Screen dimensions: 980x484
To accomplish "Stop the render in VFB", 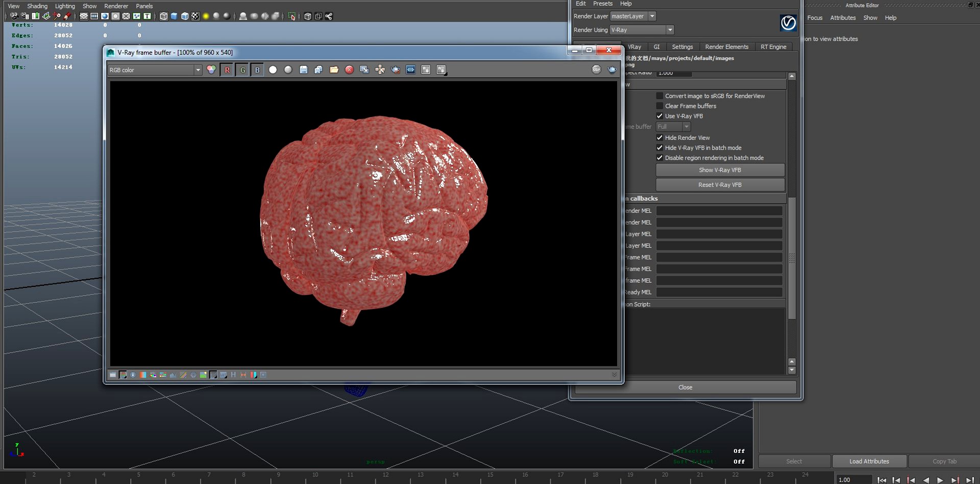I will tap(596, 69).
